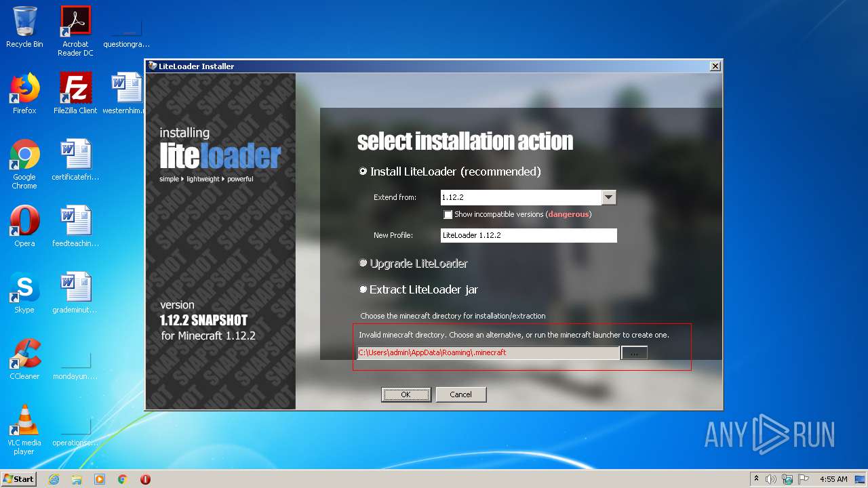Open Firefox desktop shortcut
The width and height of the screenshot is (868, 488).
(24, 94)
